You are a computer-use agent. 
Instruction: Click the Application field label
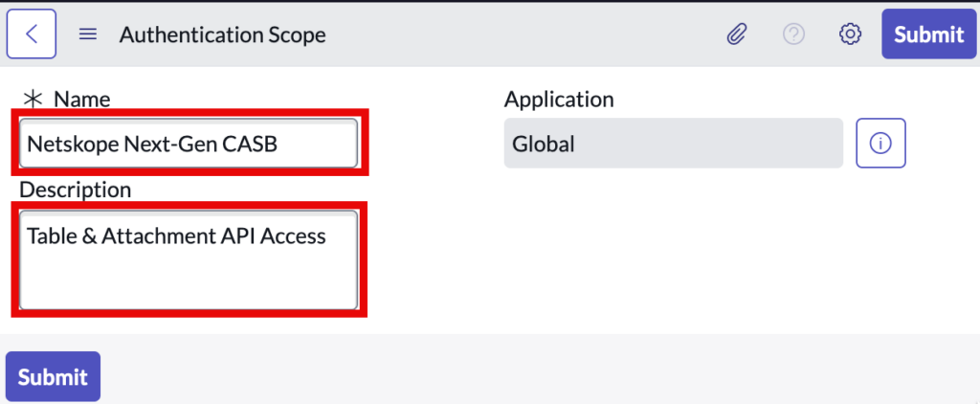(559, 99)
